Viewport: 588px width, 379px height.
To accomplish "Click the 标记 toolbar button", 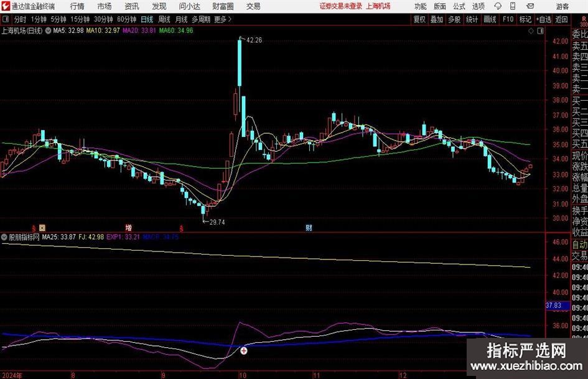I will (525, 19).
